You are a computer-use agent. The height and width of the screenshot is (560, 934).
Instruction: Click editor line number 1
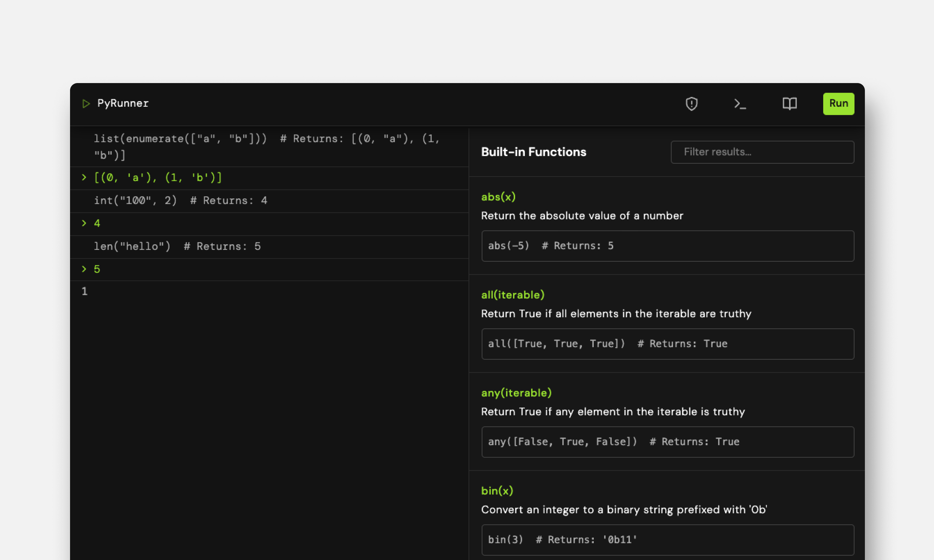[x=85, y=291]
